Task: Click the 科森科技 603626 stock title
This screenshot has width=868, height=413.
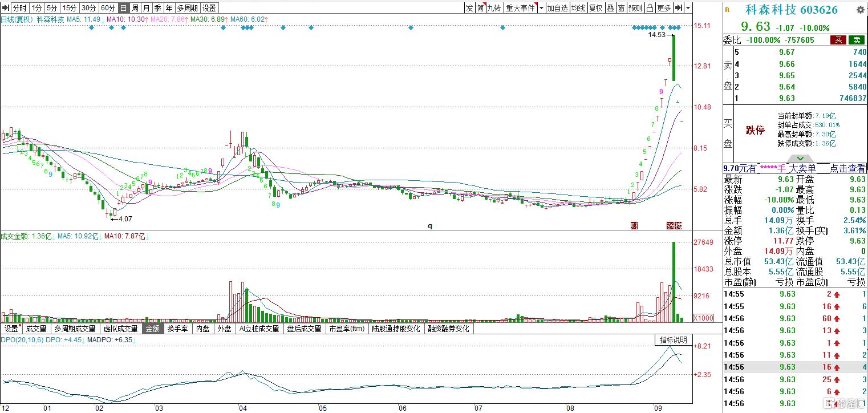Action: [x=792, y=10]
